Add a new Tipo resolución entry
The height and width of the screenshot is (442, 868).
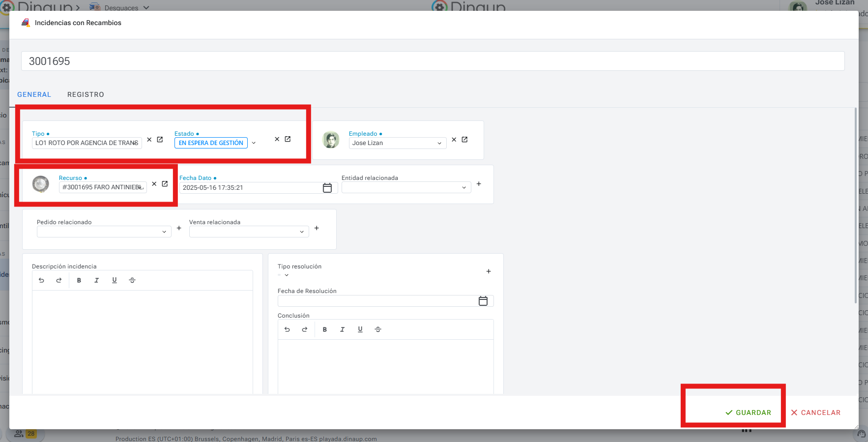pos(489,271)
